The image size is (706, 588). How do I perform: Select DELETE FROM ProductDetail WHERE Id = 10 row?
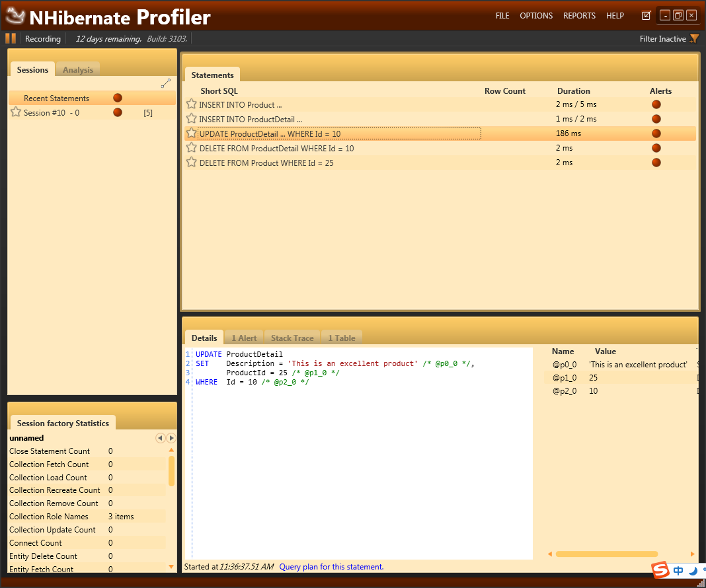pos(440,148)
